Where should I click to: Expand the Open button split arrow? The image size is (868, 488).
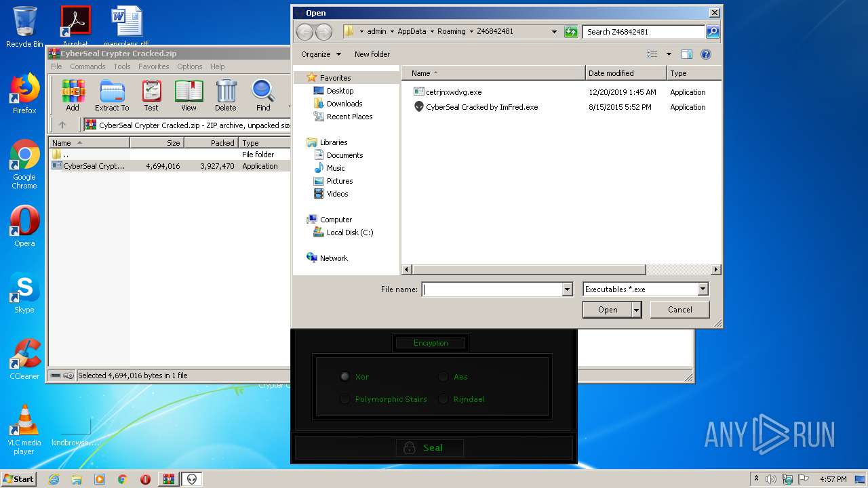coord(636,310)
